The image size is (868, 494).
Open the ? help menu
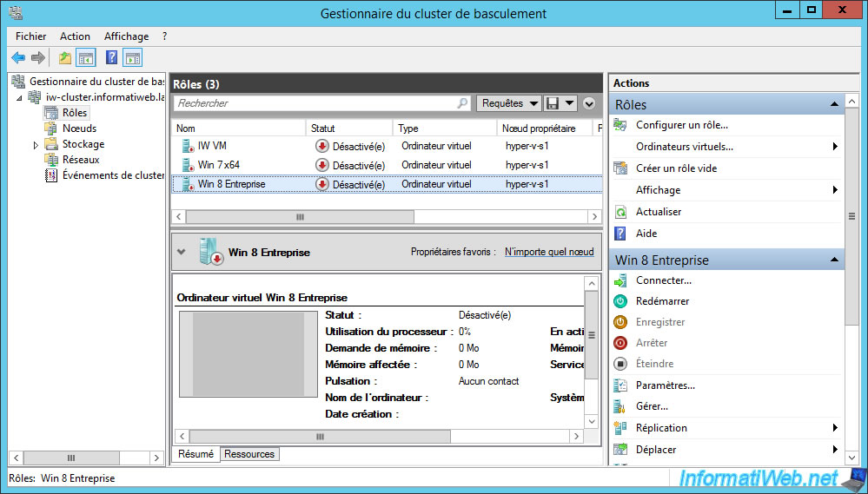[x=164, y=36]
